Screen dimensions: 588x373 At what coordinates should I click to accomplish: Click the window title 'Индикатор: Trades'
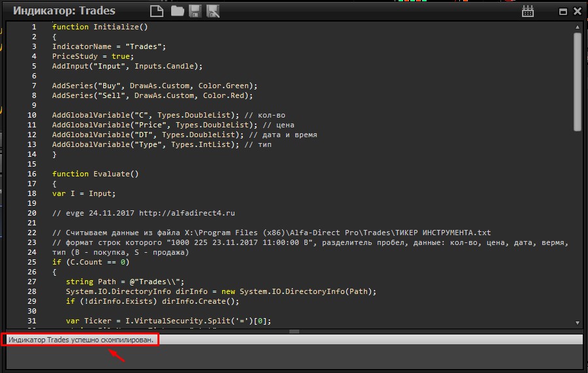64,10
